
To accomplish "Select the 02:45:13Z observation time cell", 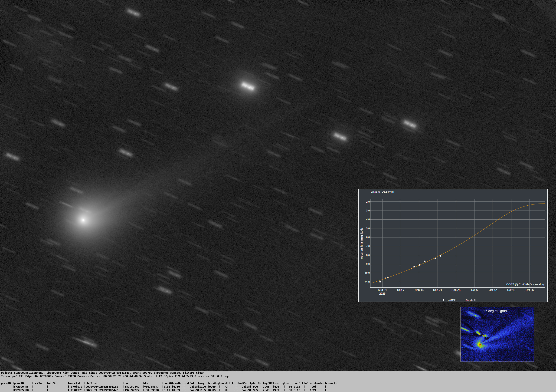I will point(101,387).
